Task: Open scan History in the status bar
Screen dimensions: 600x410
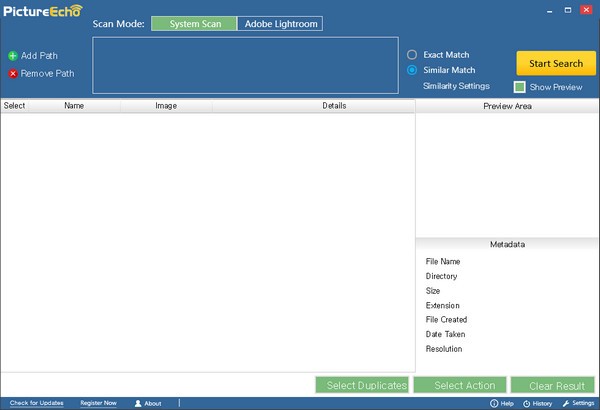Action: coord(527,403)
